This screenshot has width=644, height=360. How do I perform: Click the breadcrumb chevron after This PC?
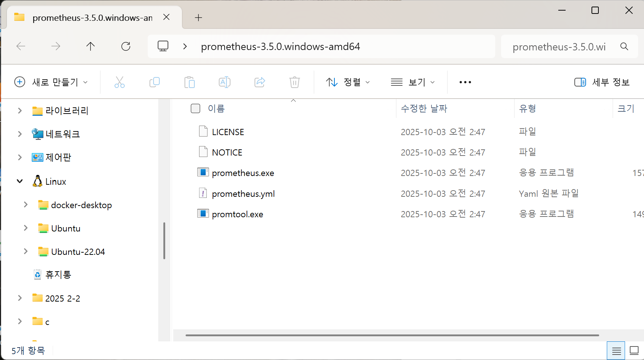point(185,46)
